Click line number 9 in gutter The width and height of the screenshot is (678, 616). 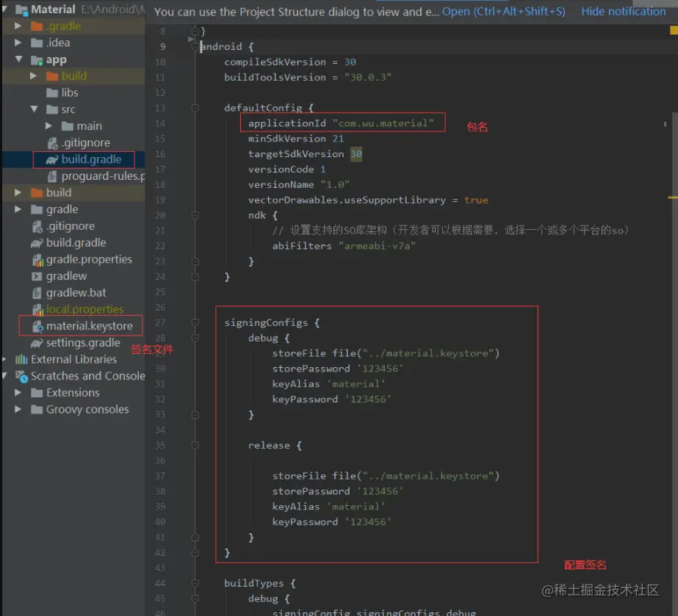tap(162, 47)
